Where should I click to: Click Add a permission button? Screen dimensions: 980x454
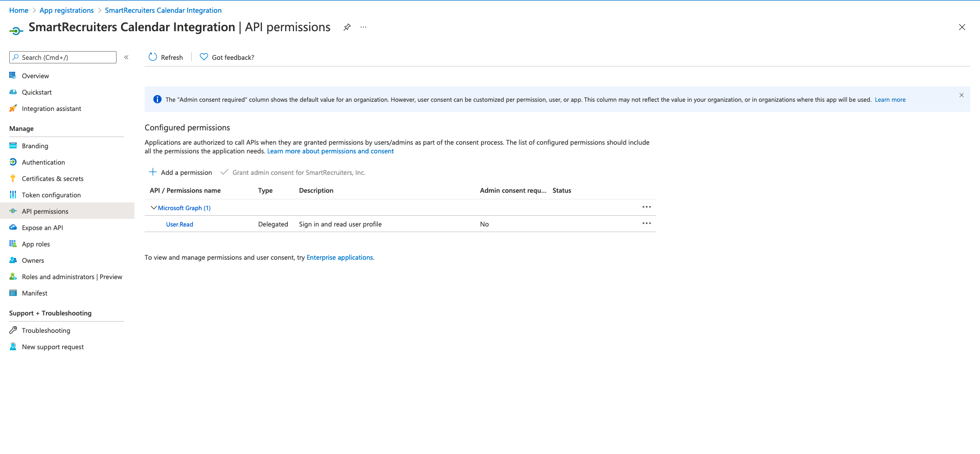(180, 172)
